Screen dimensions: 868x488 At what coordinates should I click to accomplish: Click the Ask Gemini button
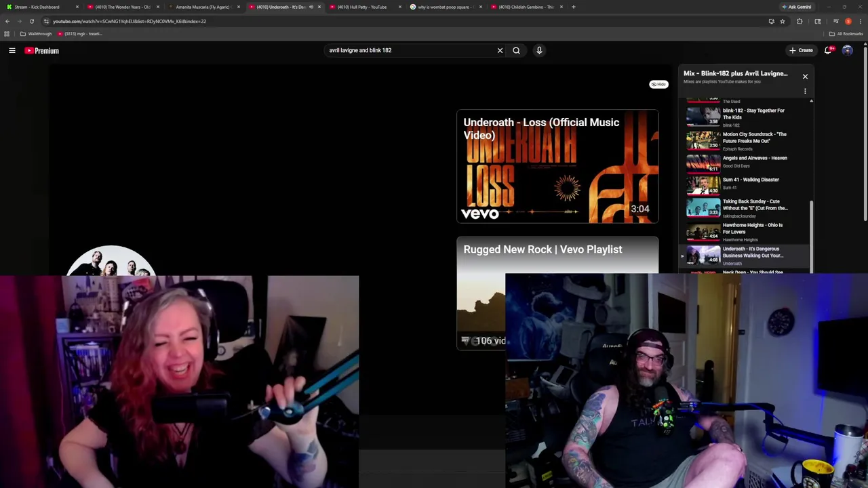point(797,7)
